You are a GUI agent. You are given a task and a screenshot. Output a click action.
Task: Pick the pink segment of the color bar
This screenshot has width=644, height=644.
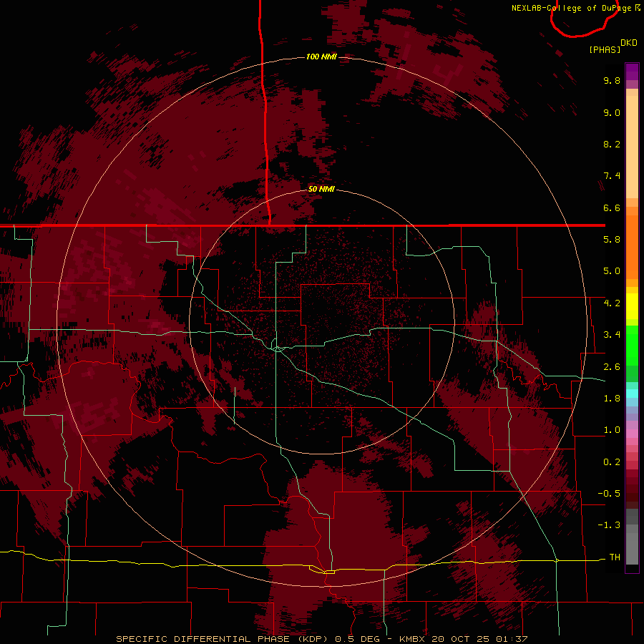tap(632, 434)
